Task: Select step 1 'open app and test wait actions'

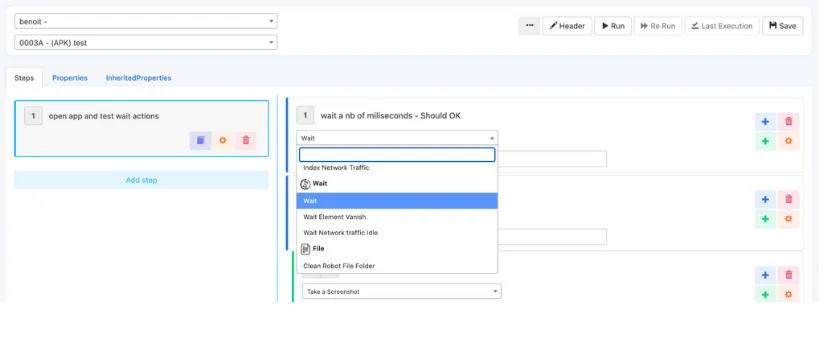Action: pos(141,129)
